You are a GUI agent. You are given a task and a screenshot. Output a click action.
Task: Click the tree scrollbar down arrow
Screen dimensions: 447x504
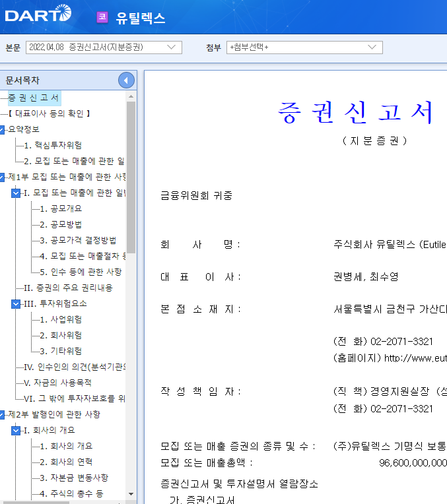tap(131, 494)
